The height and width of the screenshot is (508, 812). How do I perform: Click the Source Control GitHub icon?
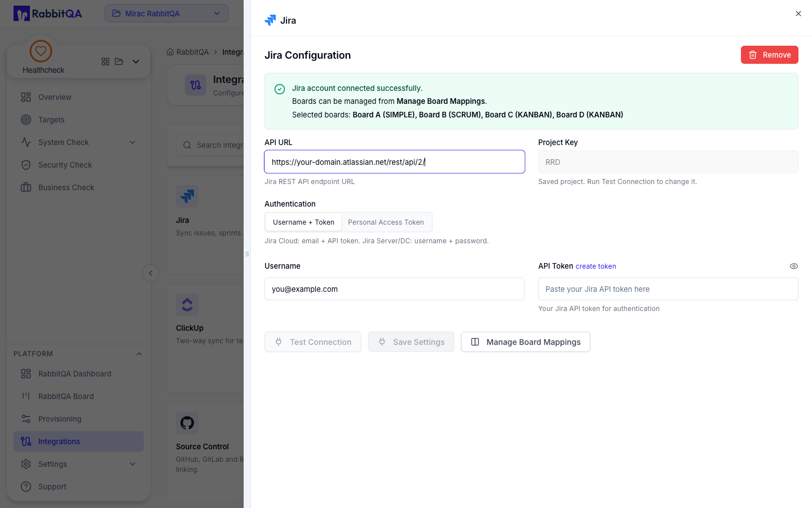[187, 423]
